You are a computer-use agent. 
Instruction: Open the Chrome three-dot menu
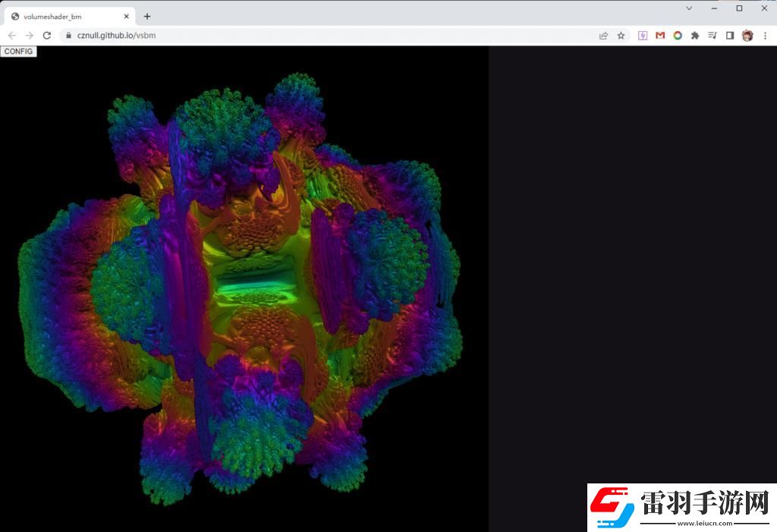click(x=766, y=35)
